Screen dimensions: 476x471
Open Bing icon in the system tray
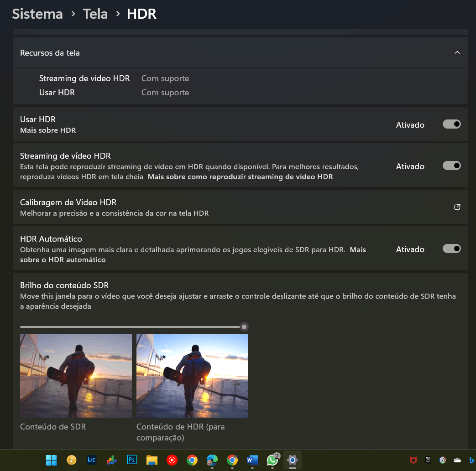[x=471, y=460]
